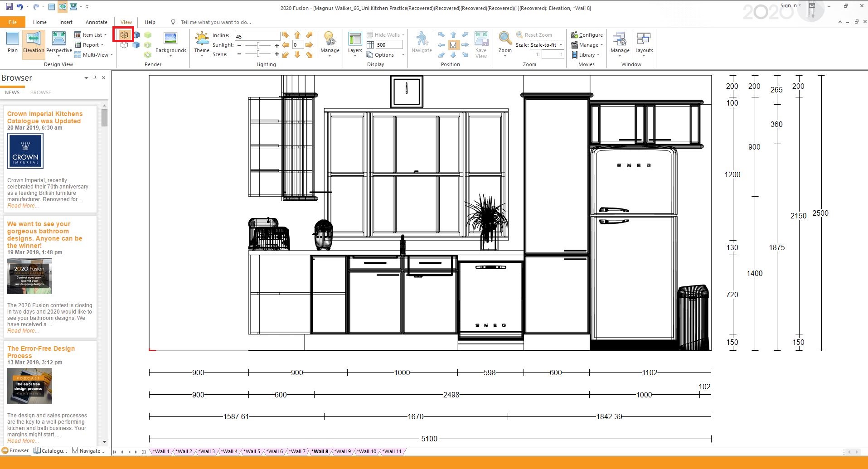Open the BROWSE tab in Browser panel

[41, 92]
